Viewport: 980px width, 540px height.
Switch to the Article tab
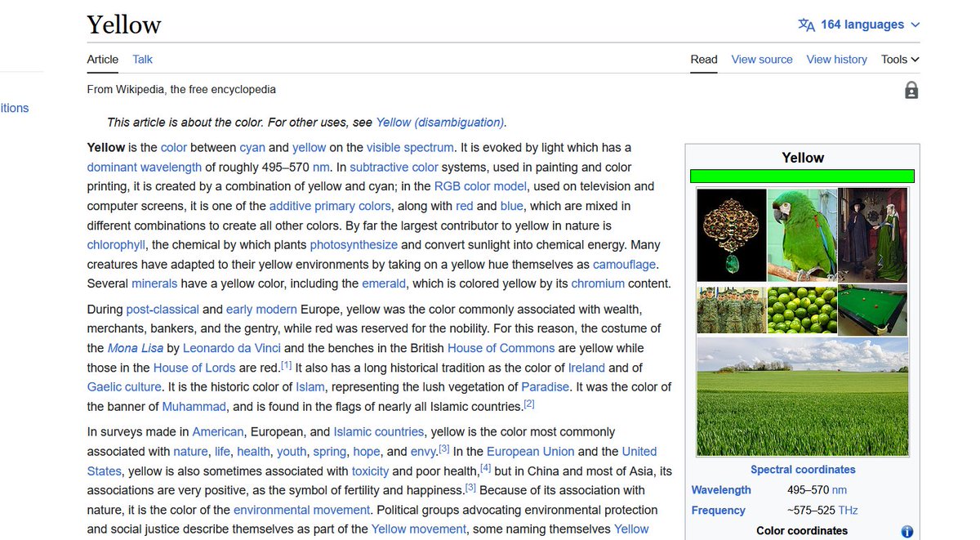coord(103,59)
